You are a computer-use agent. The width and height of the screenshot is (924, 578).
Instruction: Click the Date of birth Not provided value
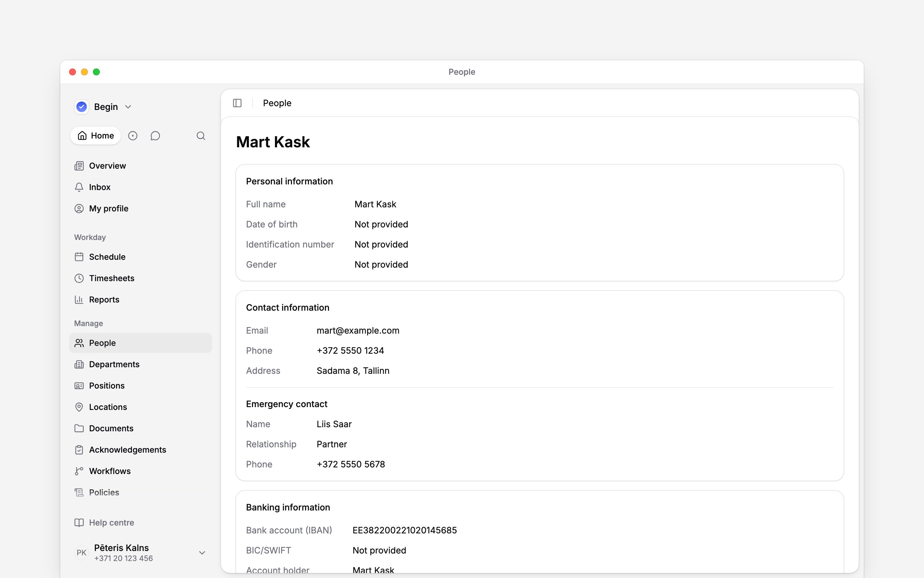[x=381, y=224]
